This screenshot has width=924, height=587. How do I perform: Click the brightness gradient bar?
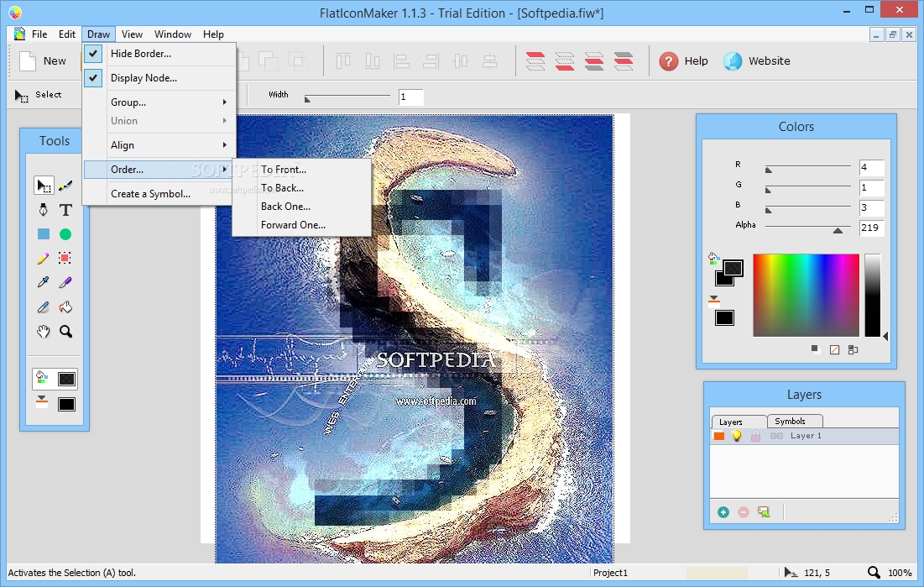tap(873, 296)
